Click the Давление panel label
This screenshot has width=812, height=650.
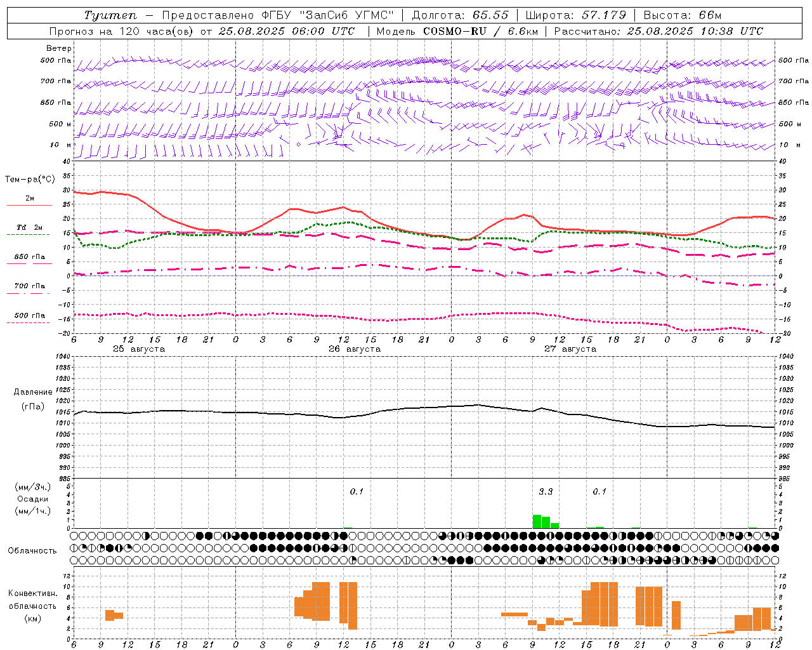coord(33,392)
